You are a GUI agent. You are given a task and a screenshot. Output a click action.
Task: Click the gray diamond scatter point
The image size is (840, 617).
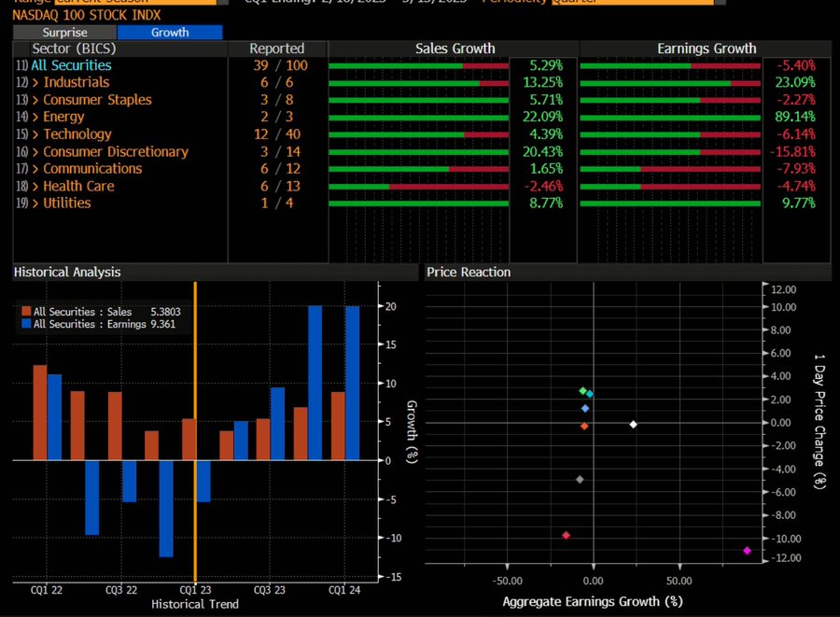580,480
